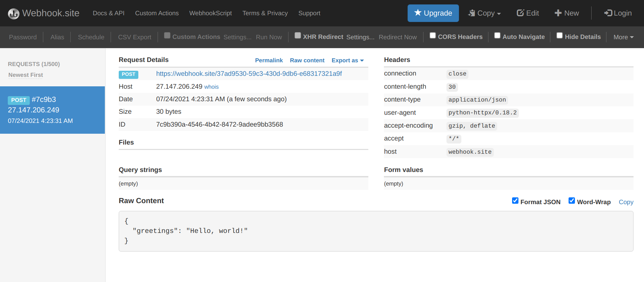The image size is (644, 282).
Task: Click the Password toolbar option
Action: click(x=23, y=37)
